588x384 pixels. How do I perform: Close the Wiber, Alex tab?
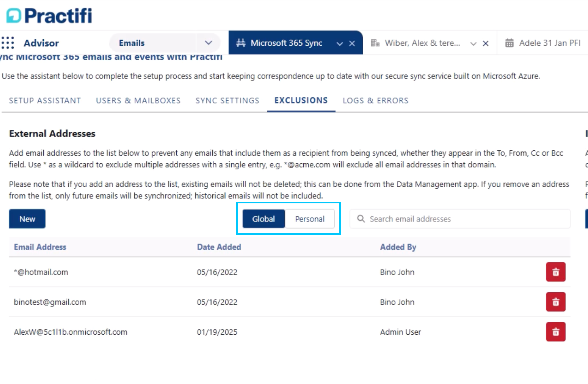point(486,43)
